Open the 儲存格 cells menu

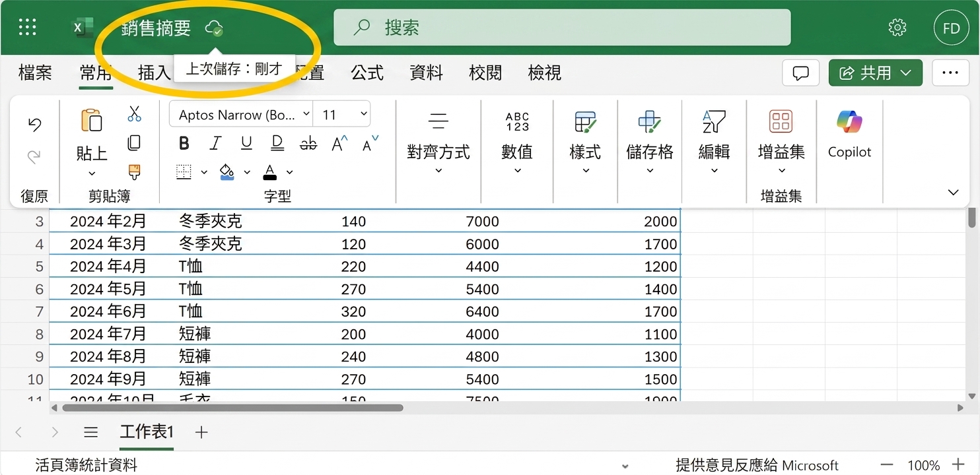click(x=650, y=143)
